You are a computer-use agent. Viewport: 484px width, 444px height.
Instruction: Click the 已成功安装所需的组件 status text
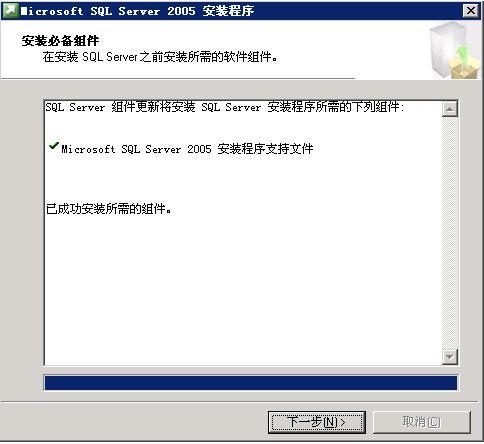109,209
